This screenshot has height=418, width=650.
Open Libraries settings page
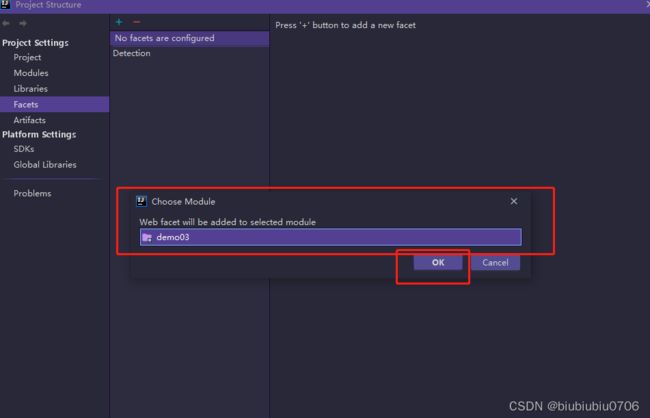[x=30, y=89]
